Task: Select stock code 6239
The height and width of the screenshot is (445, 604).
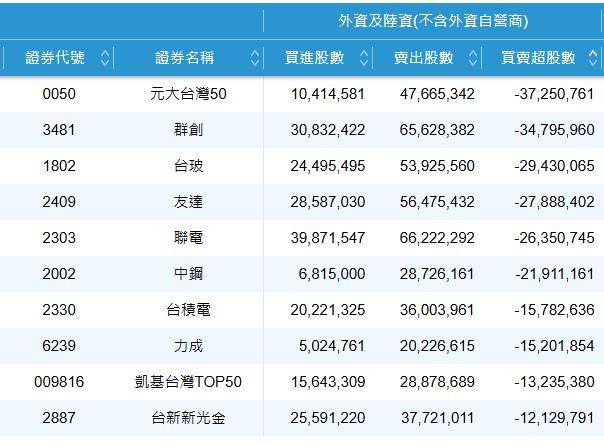Action: coord(59,346)
